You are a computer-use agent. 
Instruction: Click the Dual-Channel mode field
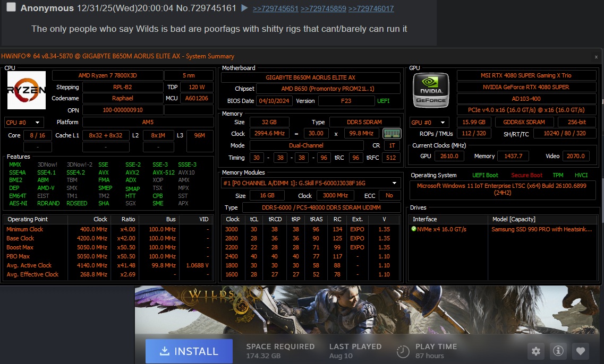(x=306, y=145)
